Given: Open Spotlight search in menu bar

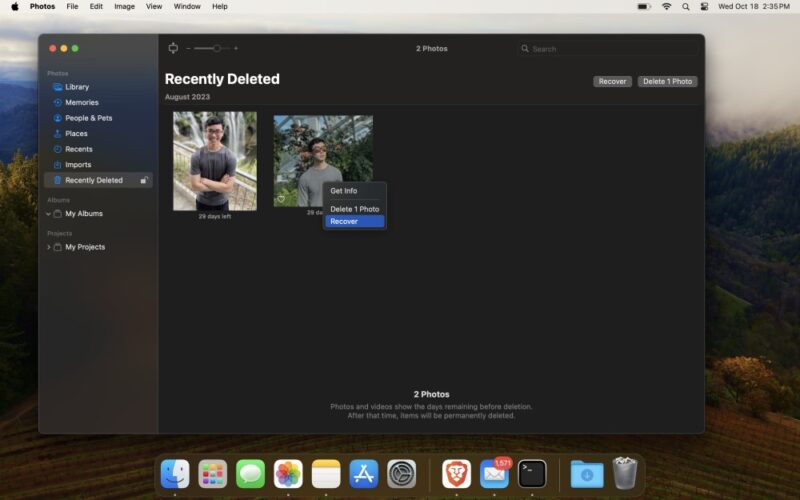Looking at the screenshot, I should [686, 7].
